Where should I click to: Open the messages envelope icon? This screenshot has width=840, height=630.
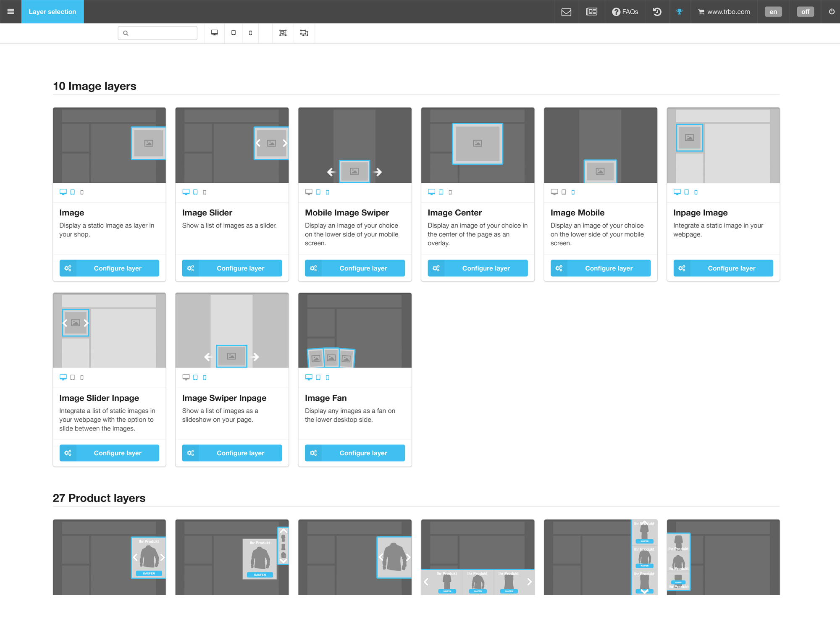[x=566, y=11]
